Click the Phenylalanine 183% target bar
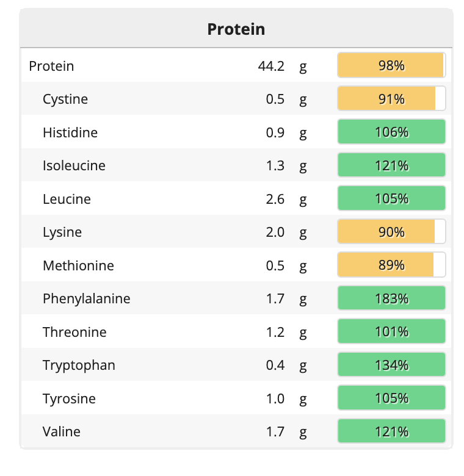Screen dimensions: 464x476 tap(391, 298)
